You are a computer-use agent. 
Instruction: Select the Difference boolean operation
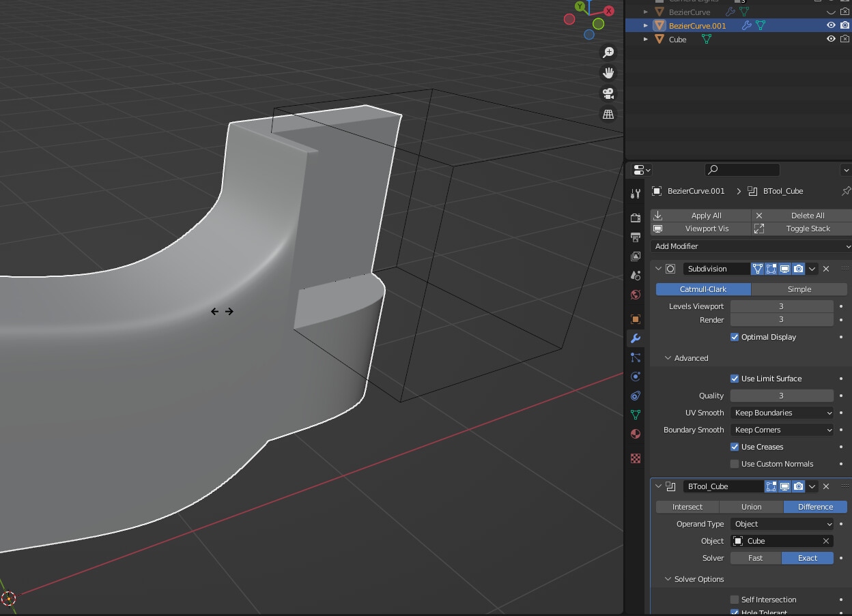point(816,507)
